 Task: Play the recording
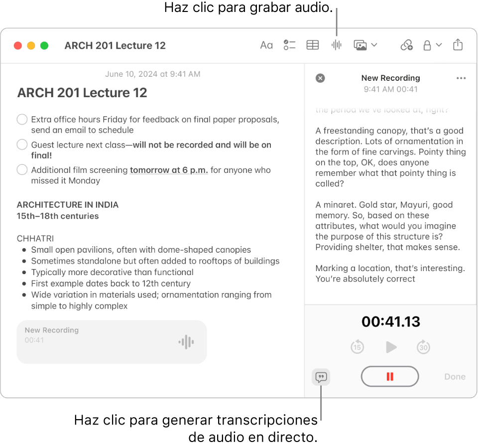click(x=391, y=347)
